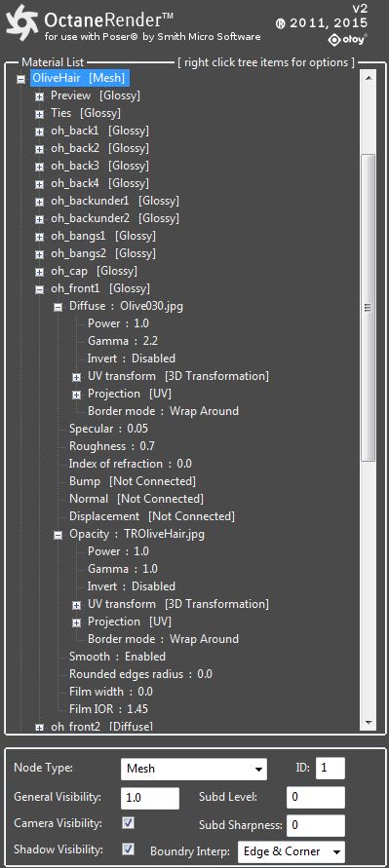Select the Roughness 0.7 tree item
389x868 pixels.
(112, 446)
